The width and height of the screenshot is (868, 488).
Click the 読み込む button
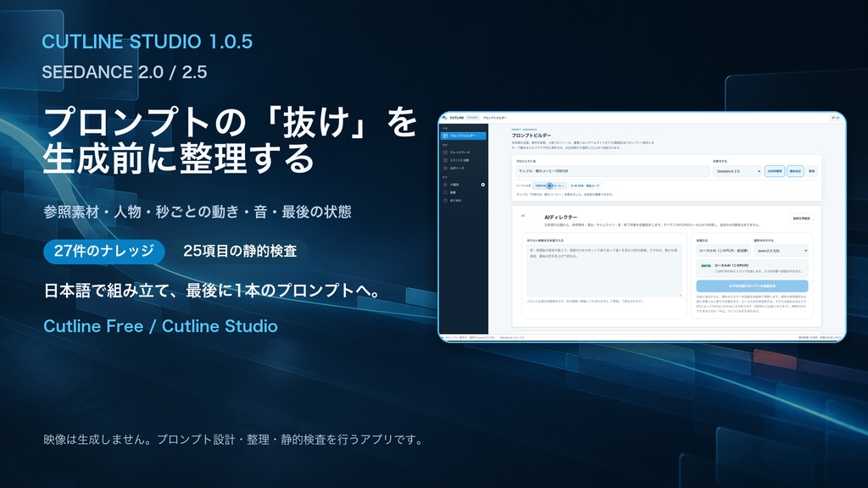click(x=795, y=171)
